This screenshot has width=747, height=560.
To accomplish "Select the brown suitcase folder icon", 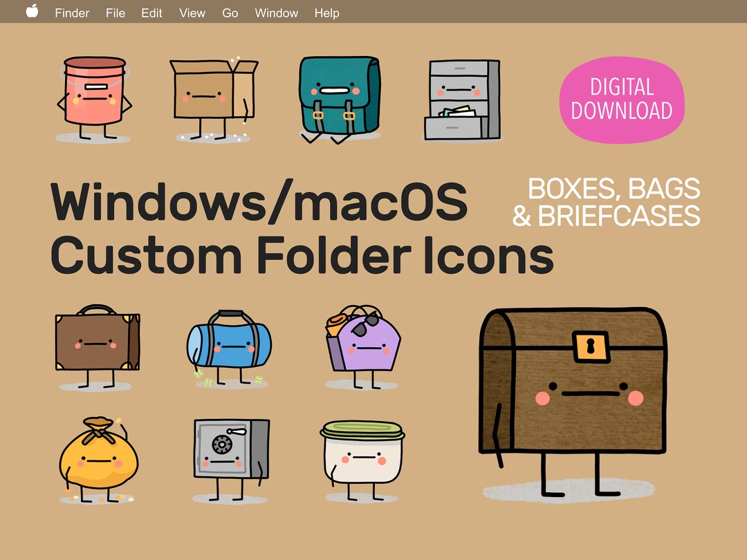I will [x=97, y=342].
